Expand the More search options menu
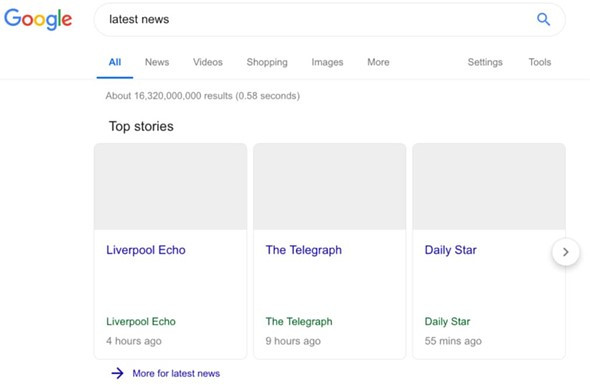This screenshot has width=590, height=385. pos(378,62)
